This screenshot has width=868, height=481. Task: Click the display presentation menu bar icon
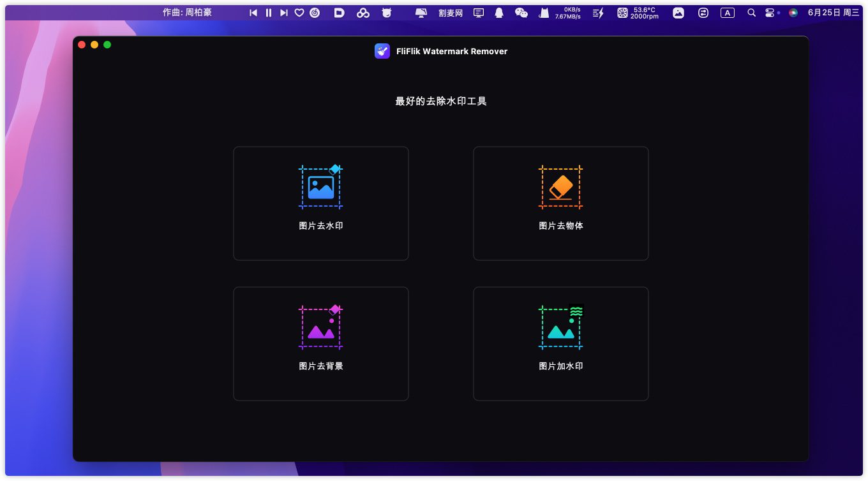479,13
